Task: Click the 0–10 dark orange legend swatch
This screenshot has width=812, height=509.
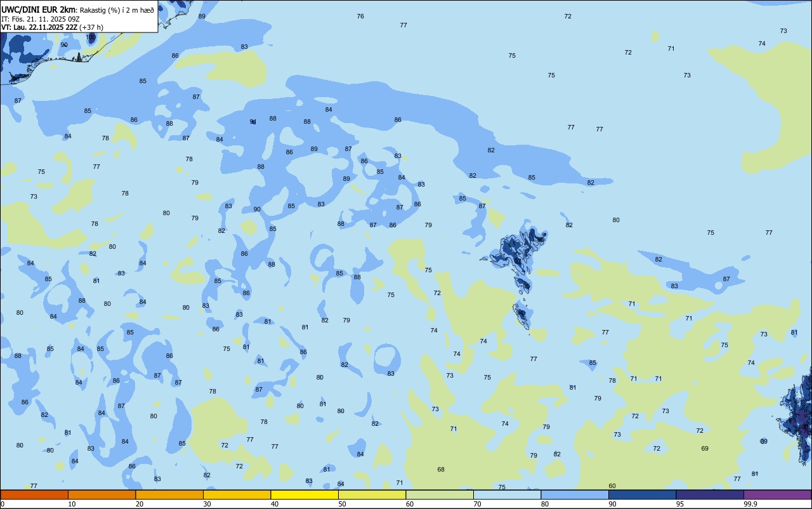Action: (x=34, y=494)
